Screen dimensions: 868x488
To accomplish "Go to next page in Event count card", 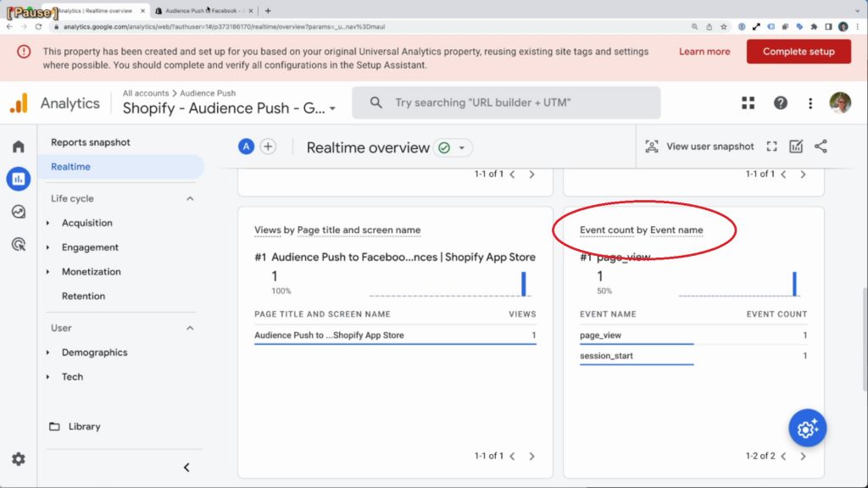I will (803, 457).
